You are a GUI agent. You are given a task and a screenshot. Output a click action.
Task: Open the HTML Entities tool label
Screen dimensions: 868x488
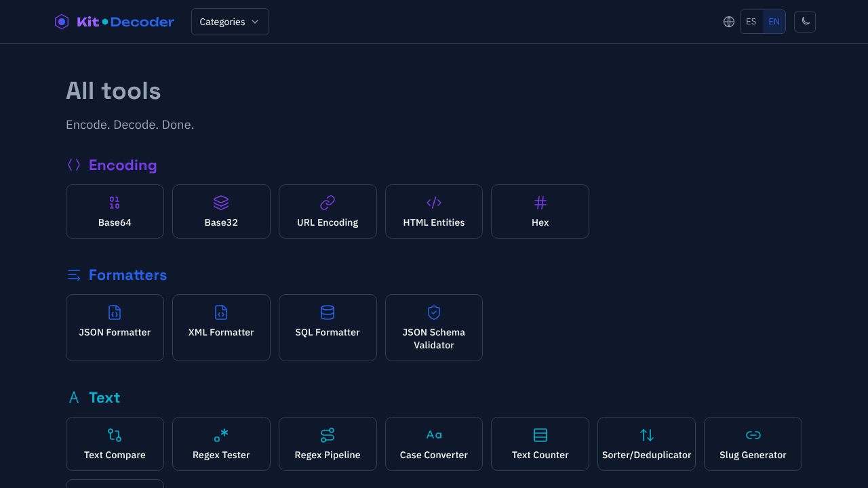434,222
